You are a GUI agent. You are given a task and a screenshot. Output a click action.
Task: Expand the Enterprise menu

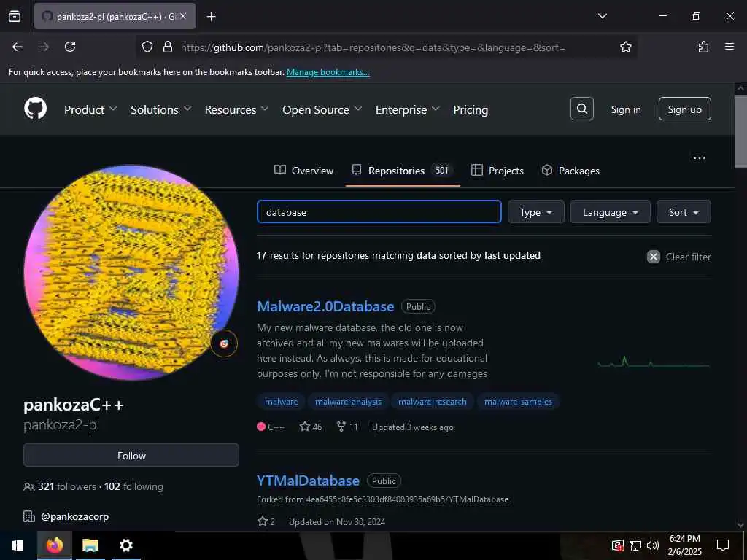click(x=407, y=109)
